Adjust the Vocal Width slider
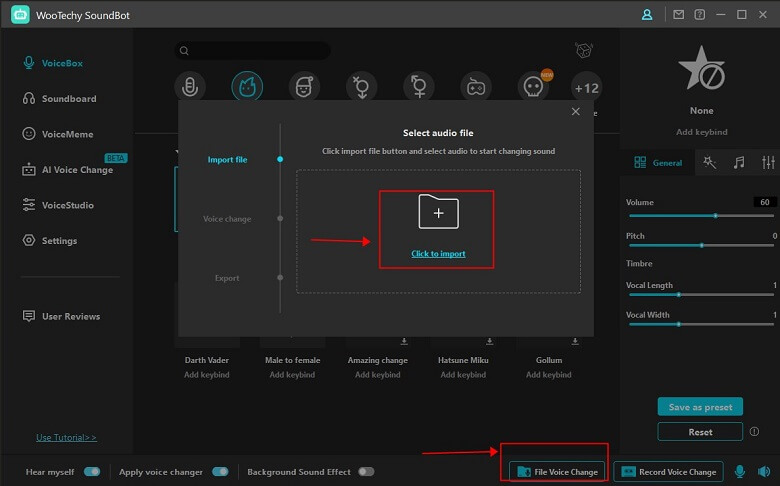Viewport: 780px width, 486px height. point(701,324)
